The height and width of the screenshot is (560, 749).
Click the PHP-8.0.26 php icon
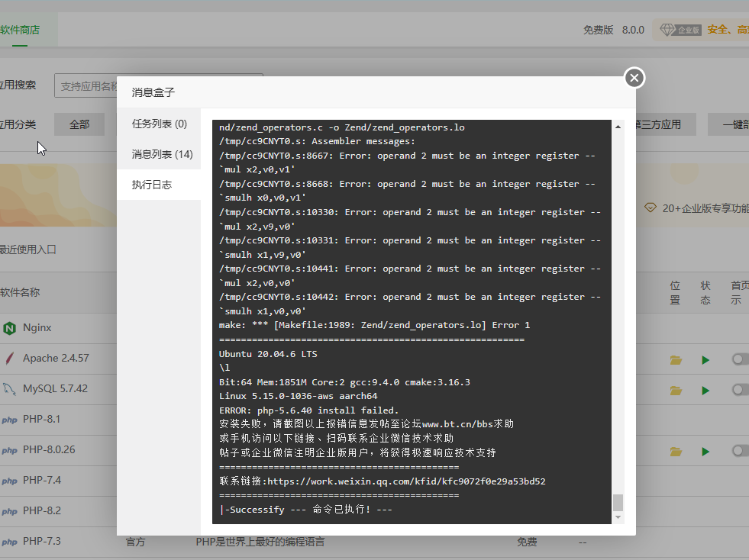tap(9, 451)
